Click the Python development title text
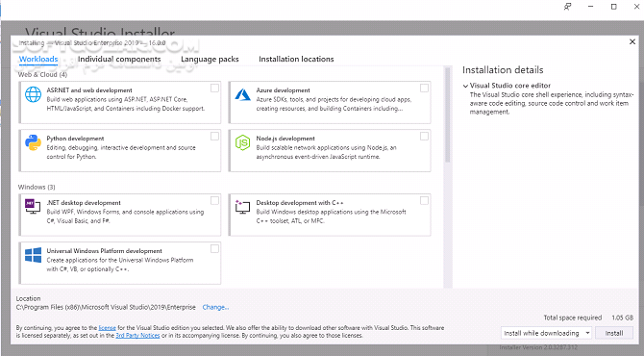The width and height of the screenshot is (644, 356). (75, 139)
